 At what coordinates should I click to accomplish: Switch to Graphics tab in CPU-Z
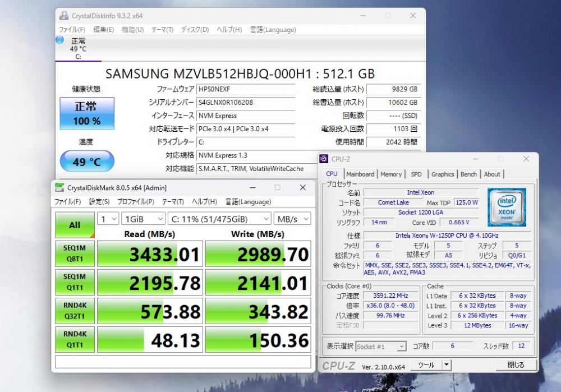[x=443, y=174]
